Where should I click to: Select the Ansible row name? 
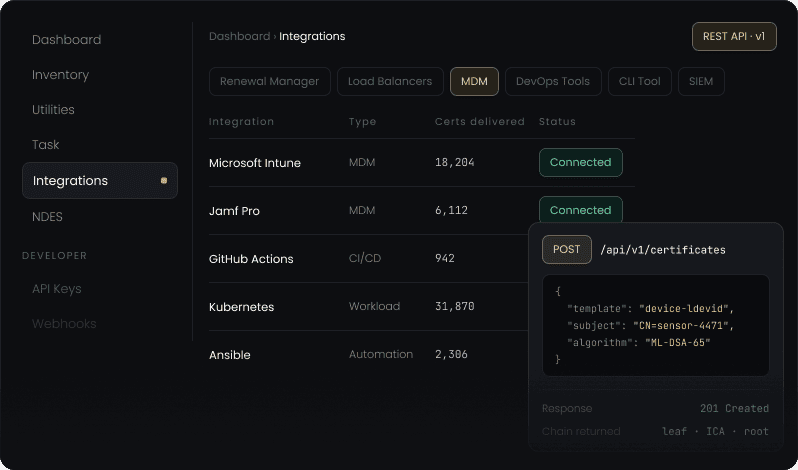pyautogui.click(x=230, y=355)
